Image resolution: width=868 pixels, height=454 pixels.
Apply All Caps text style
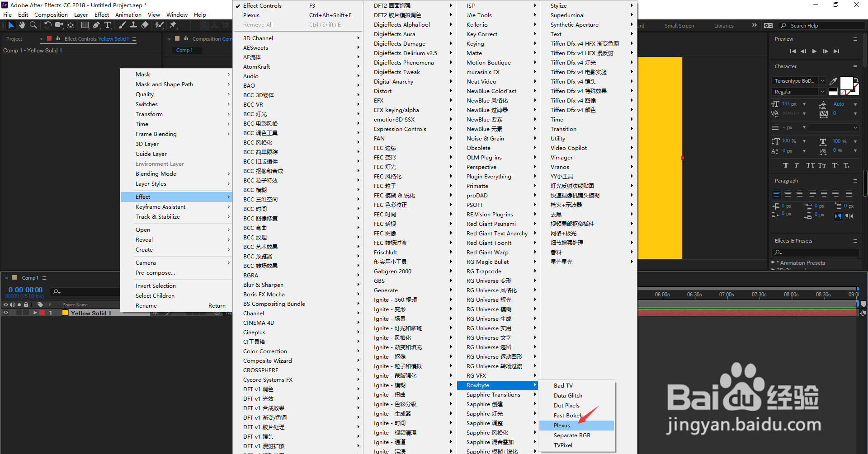click(x=810, y=166)
